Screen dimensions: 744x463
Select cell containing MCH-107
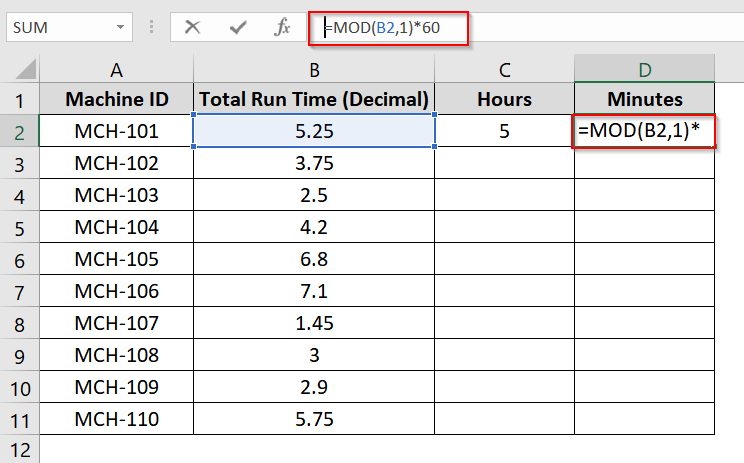tap(117, 323)
